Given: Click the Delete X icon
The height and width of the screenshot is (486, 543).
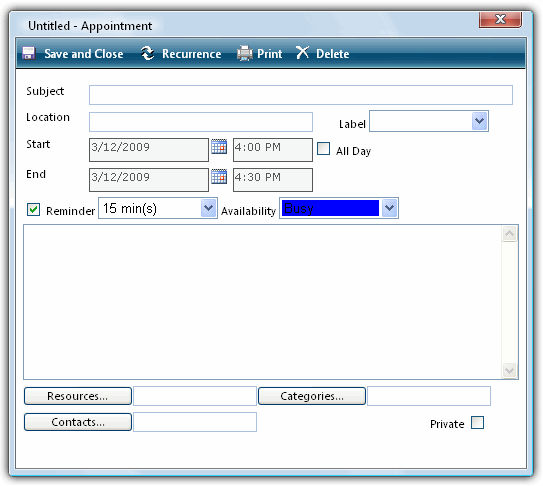Looking at the screenshot, I should (302, 53).
